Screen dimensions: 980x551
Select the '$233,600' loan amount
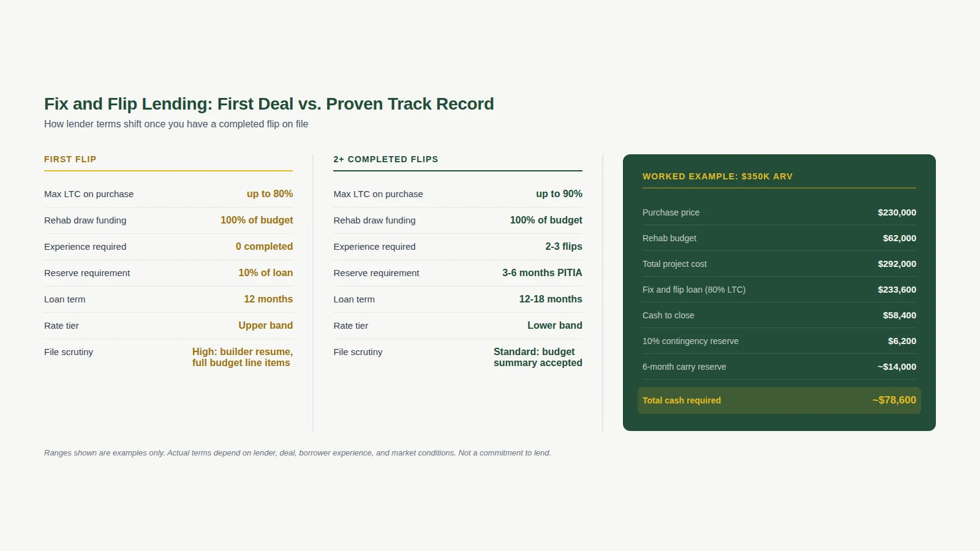(897, 290)
